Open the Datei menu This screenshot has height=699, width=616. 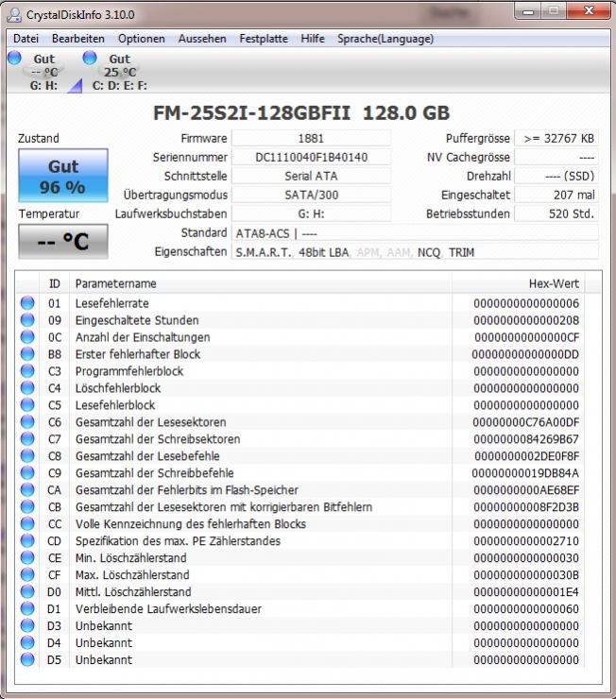coord(26,39)
